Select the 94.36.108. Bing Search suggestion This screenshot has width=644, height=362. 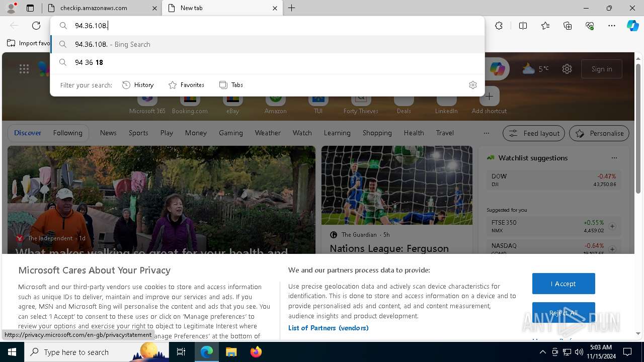coord(267,44)
